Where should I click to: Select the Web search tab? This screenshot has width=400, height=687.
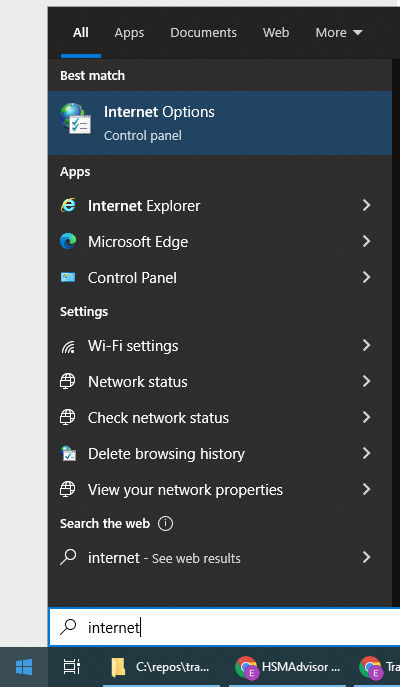pos(276,32)
